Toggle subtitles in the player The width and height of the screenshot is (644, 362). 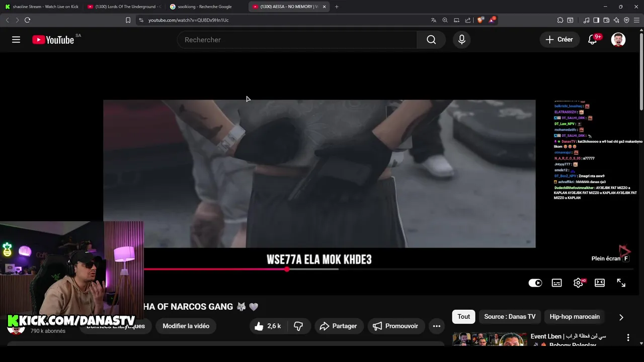(x=556, y=283)
